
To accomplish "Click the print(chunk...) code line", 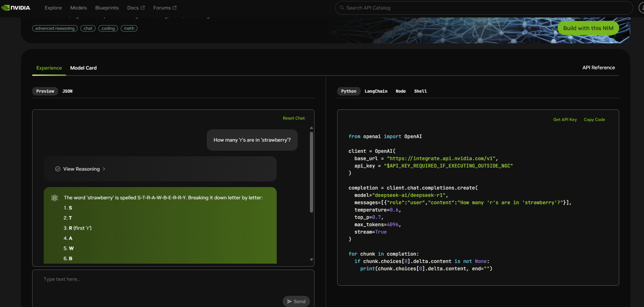I will tap(426, 269).
